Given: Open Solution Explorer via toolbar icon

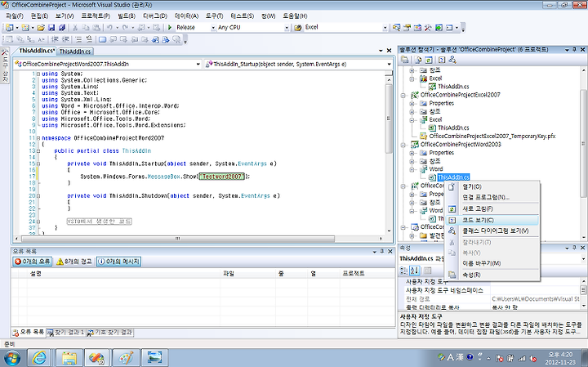Looking at the screenshot, I should coord(396,28).
